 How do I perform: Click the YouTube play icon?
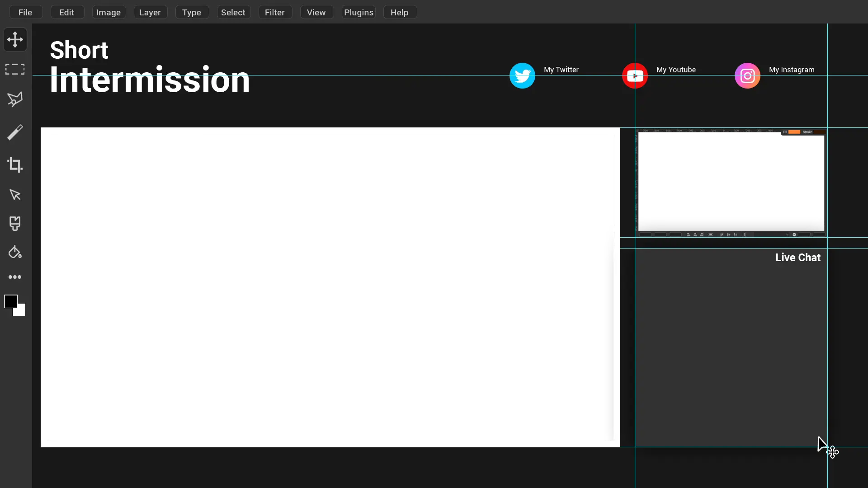[x=635, y=75]
